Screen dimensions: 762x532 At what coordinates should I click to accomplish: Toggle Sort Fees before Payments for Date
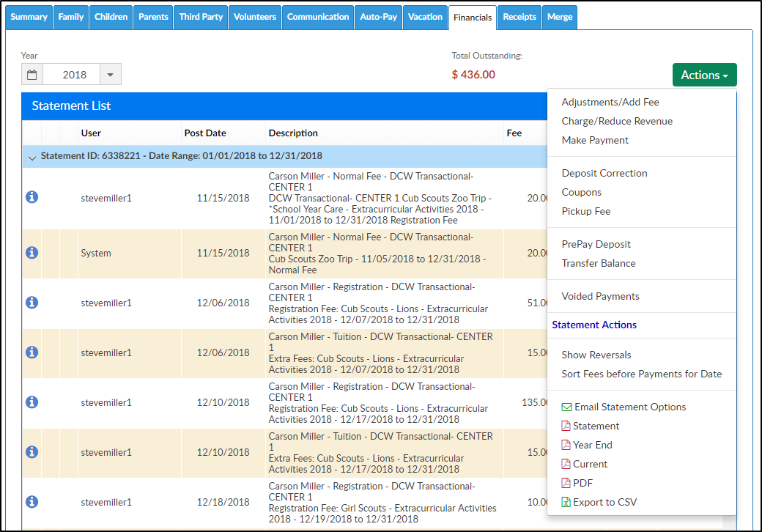[x=641, y=374]
